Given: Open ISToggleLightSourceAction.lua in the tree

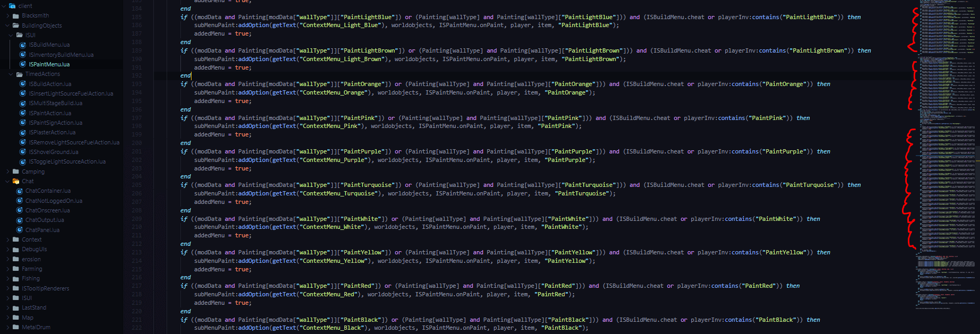Looking at the screenshot, I should [67, 161].
